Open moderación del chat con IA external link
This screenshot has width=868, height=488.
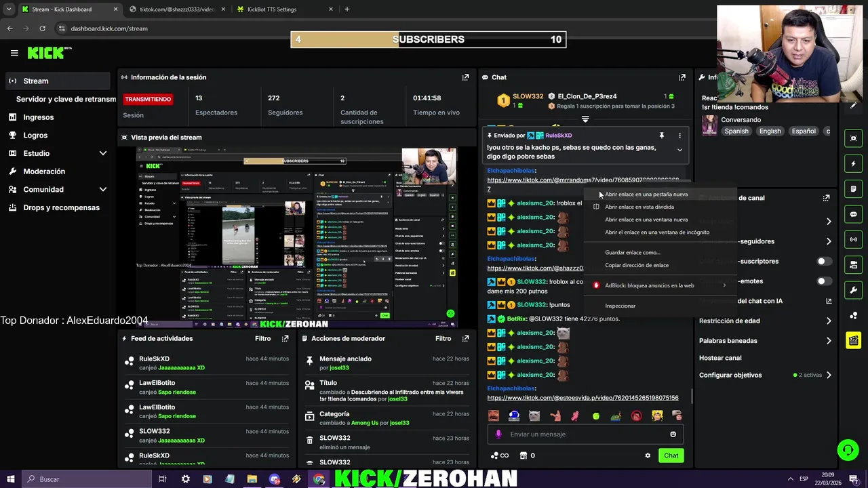tap(829, 301)
